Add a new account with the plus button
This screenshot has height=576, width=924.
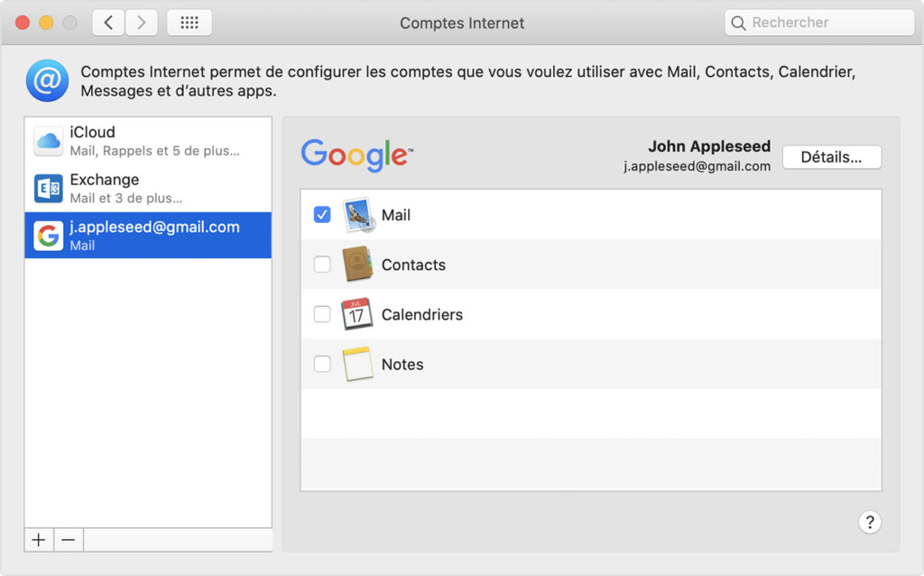[38, 539]
